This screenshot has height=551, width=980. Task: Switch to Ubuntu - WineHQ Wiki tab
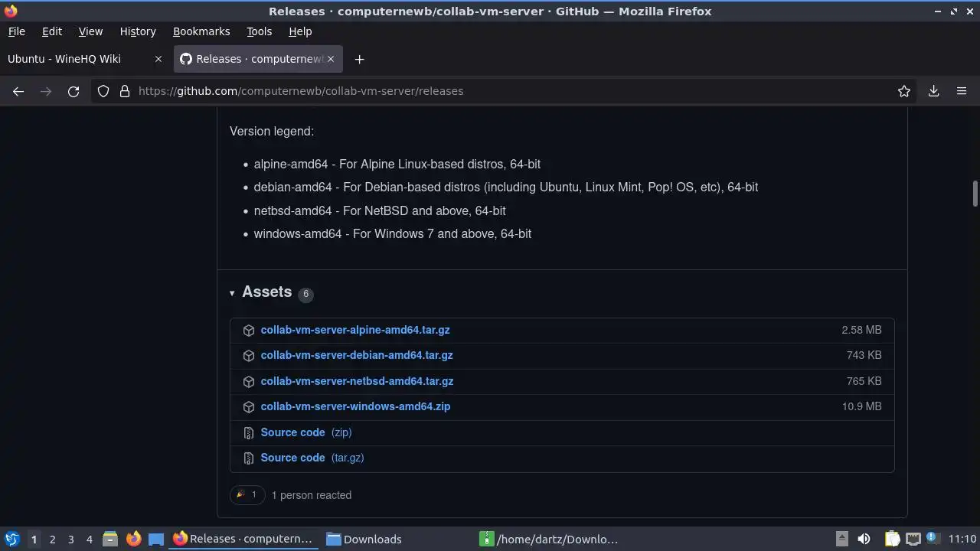(x=84, y=59)
